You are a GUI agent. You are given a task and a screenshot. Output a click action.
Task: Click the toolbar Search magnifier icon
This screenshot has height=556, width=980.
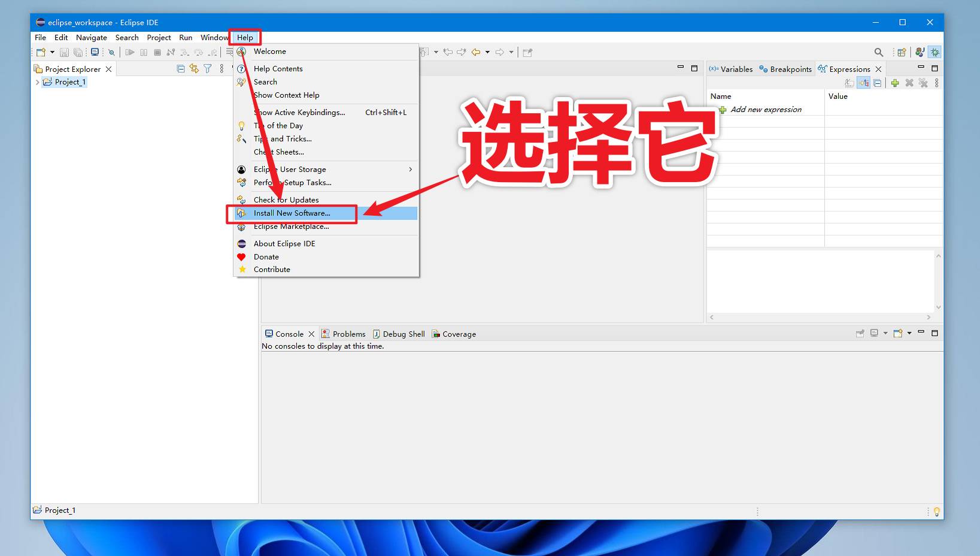879,52
